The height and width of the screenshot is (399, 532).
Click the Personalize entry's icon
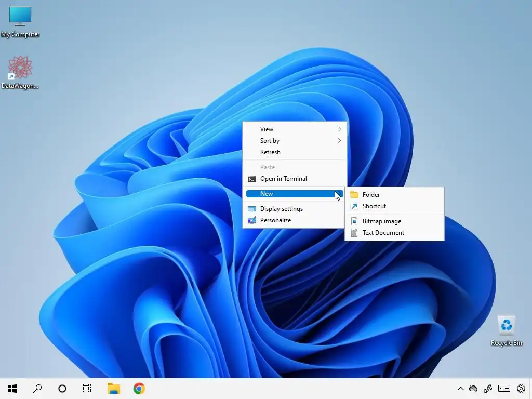coord(252,220)
